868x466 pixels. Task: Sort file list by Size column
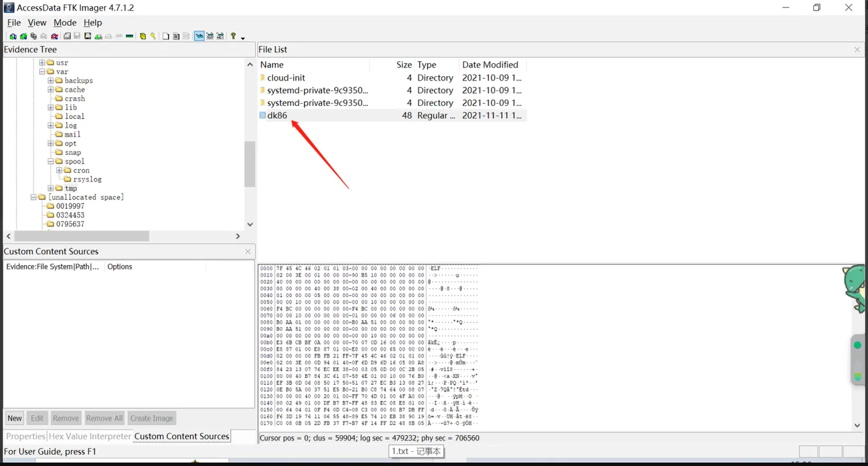tap(392, 64)
